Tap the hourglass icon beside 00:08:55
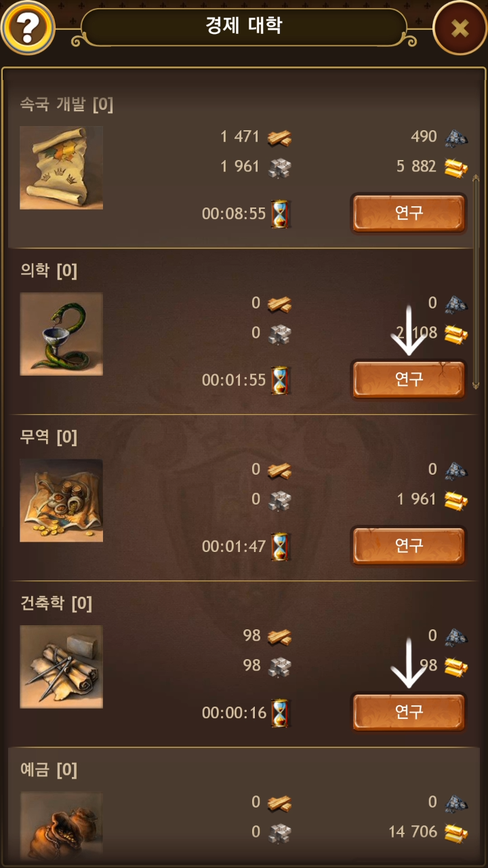This screenshot has height=868, width=488. point(280,214)
